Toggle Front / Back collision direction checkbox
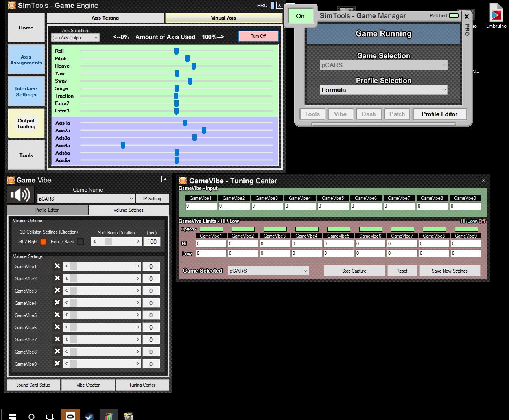This screenshot has height=420, width=509. coord(80,242)
